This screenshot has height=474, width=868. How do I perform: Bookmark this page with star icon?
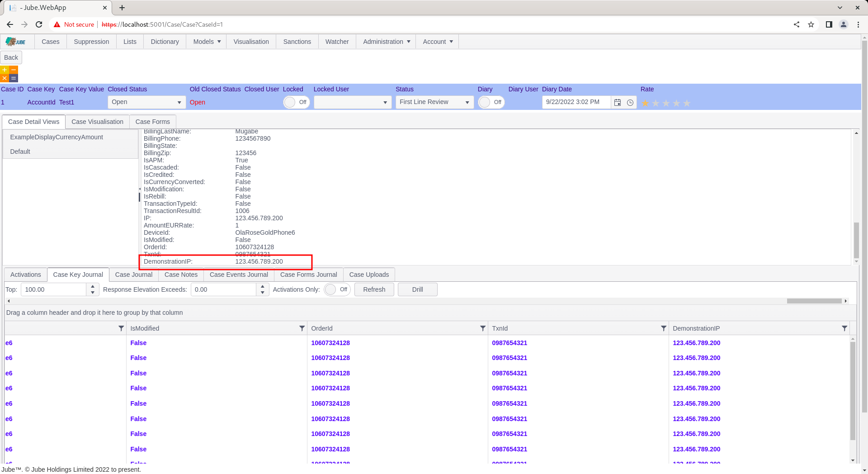[x=811, y=24]
